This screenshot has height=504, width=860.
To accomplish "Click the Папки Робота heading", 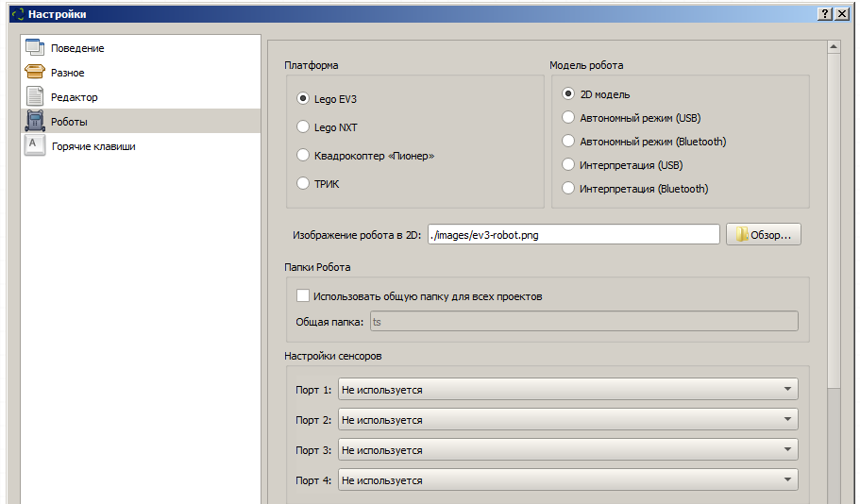I will point(317,267).
